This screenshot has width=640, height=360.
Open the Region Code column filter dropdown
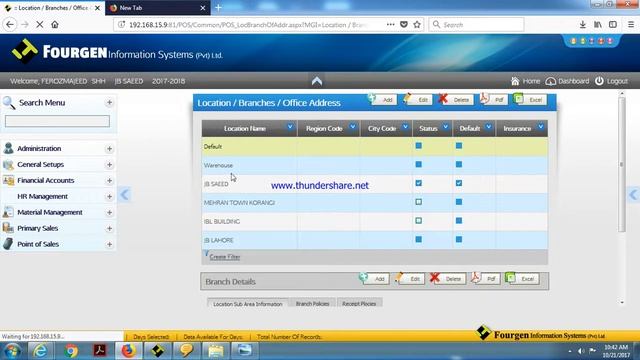[x=353, y=127]
